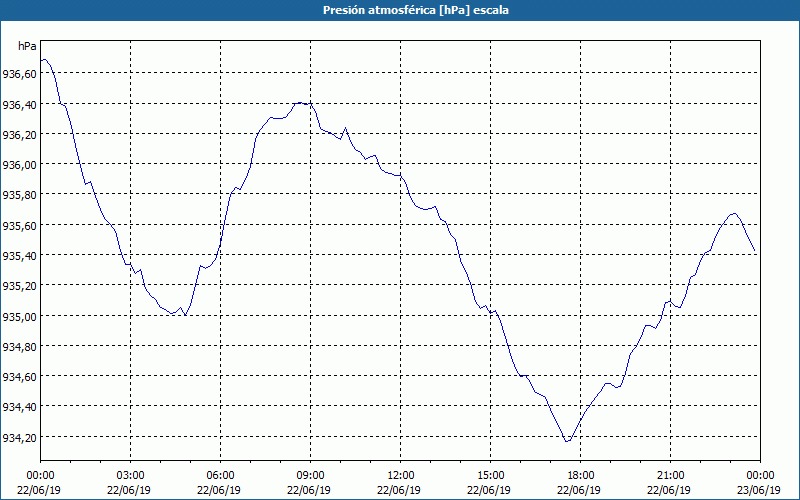Image resolution: width=800 pixels, height=500 pixels.
Task: Click the 18:00 time axis label
Action: point(580,476)
